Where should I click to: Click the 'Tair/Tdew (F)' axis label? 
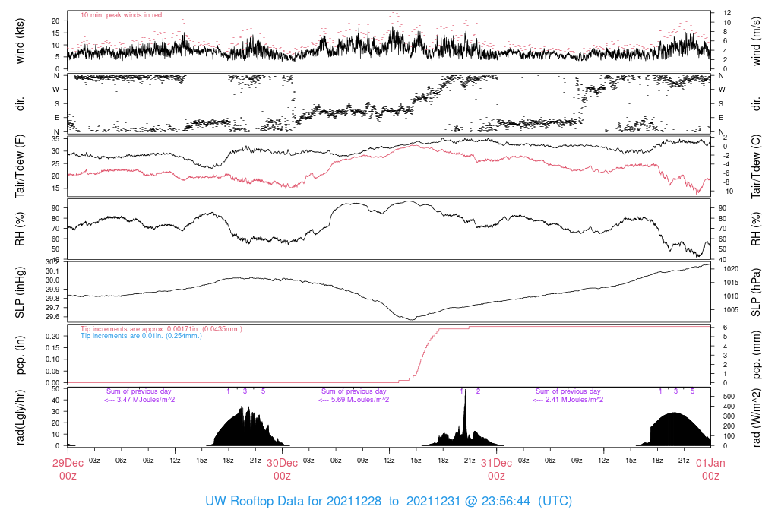click(20, 166)
